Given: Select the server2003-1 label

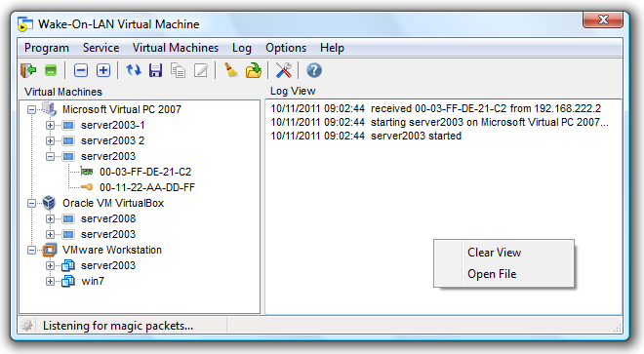Looking at the screenshot, I should click(x=112, y=125).
